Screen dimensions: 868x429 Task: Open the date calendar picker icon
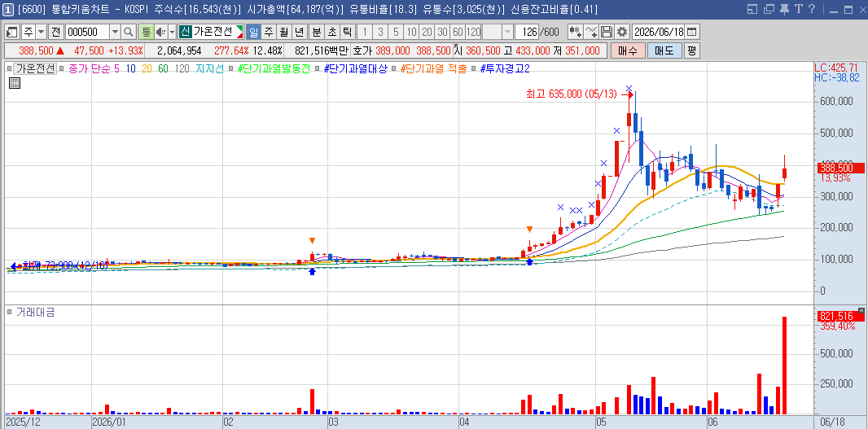(x=692, y=32)
